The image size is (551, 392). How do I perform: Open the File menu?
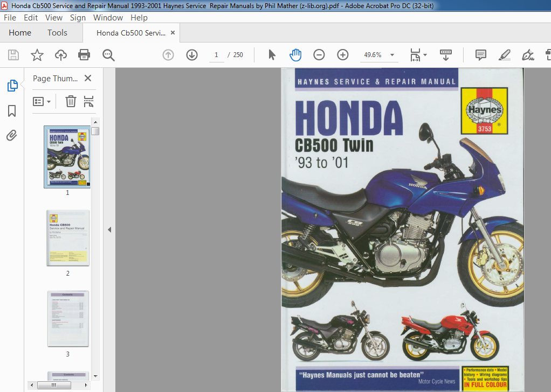point(10,18)
